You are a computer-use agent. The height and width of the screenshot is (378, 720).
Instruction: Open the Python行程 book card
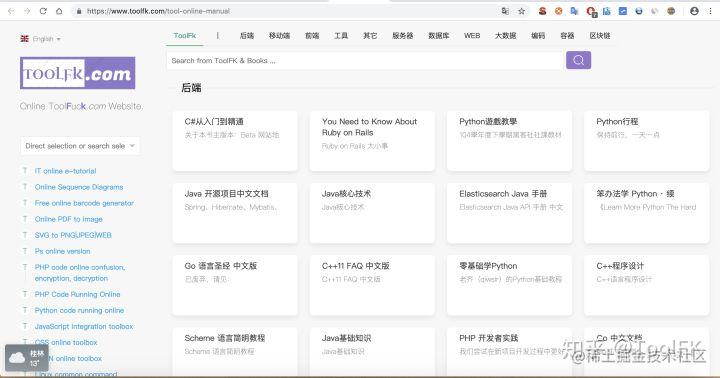click(647, 141)
